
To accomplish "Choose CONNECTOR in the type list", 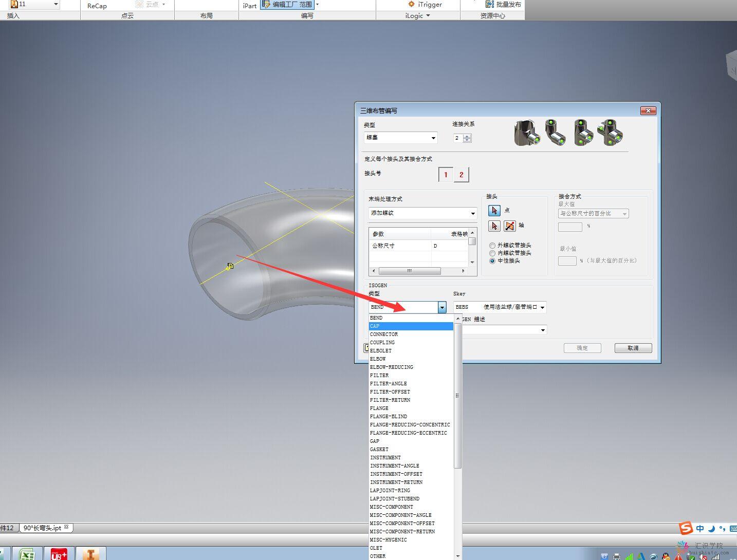I will (411, 334).
